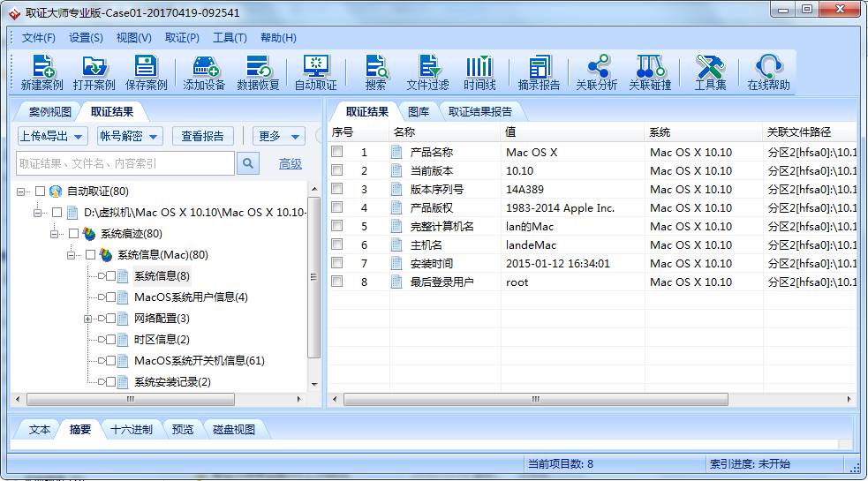Toggle checkbox for 最后登录用户 row
The width and height of the screenshot is (868, 481).
pos(337,282)
